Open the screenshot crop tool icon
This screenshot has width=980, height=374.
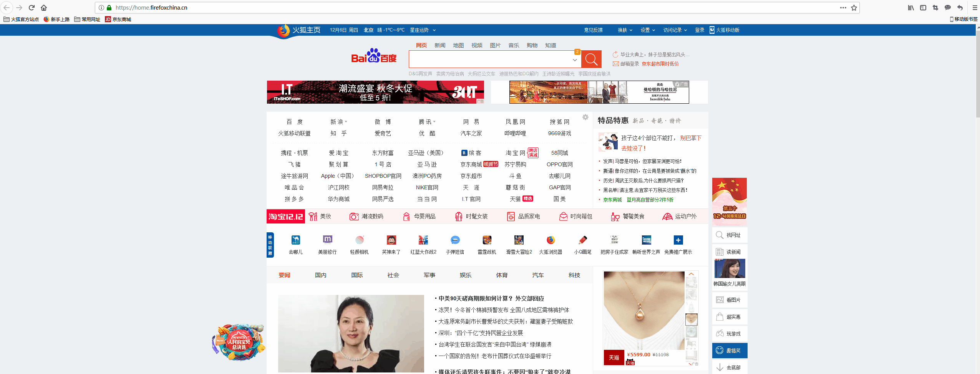pos(935,8)
